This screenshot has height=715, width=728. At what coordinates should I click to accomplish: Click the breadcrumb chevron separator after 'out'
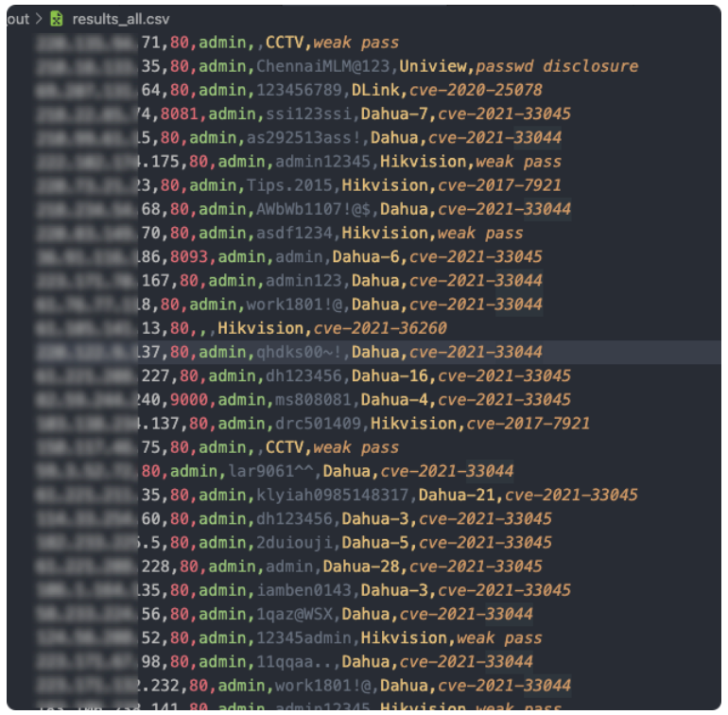[39, 19]
